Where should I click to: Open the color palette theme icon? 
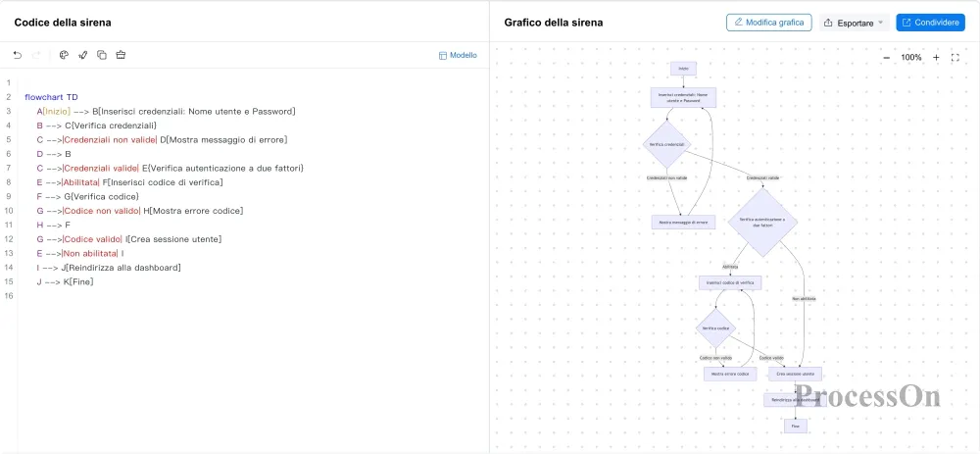point(64,55)
